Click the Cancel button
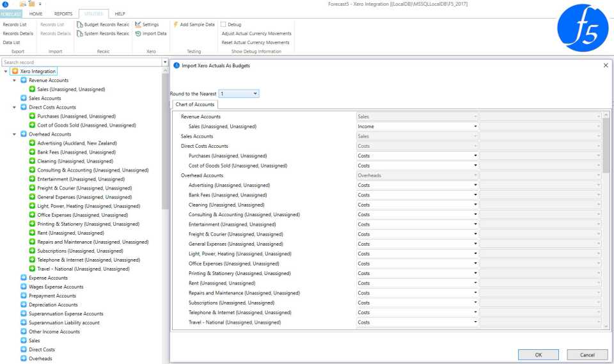The height and width of the screenshot is (364, 614). coord(586,354)
